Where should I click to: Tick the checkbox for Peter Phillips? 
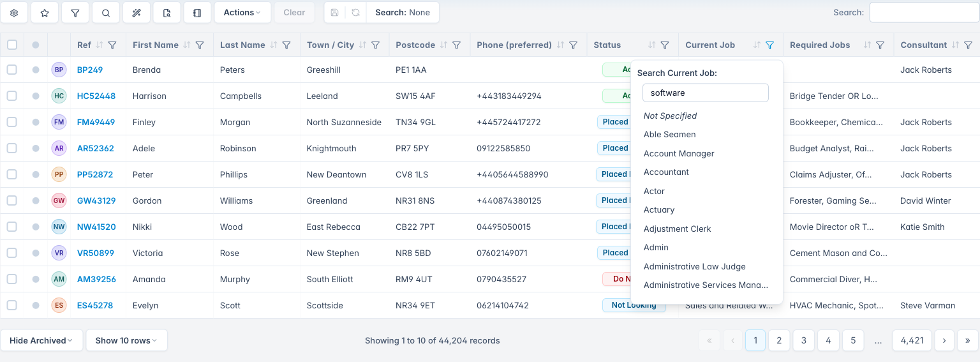pyautogui.click(x=12, y=174)
